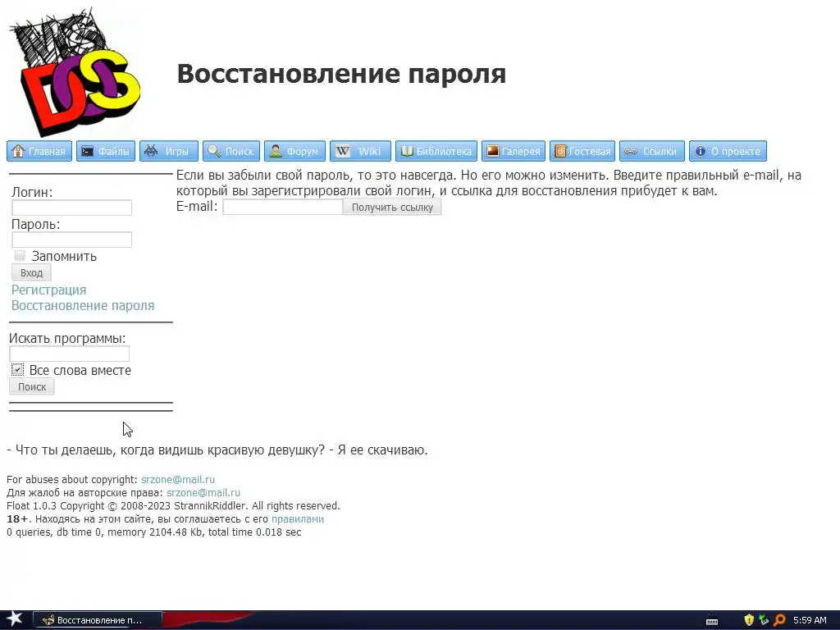Focus the Искать программы search field

(69, 354)
